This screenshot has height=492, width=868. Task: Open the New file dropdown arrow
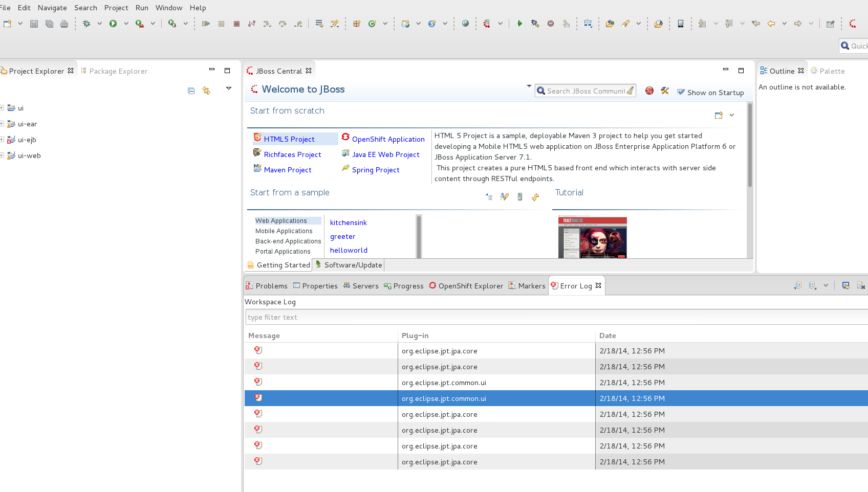coord(20,24)
